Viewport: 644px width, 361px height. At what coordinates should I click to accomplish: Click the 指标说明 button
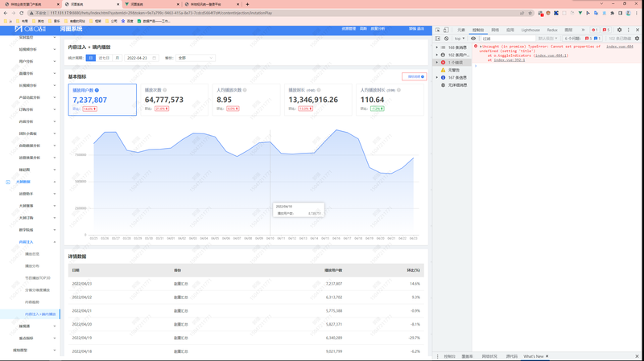point(414,76)
